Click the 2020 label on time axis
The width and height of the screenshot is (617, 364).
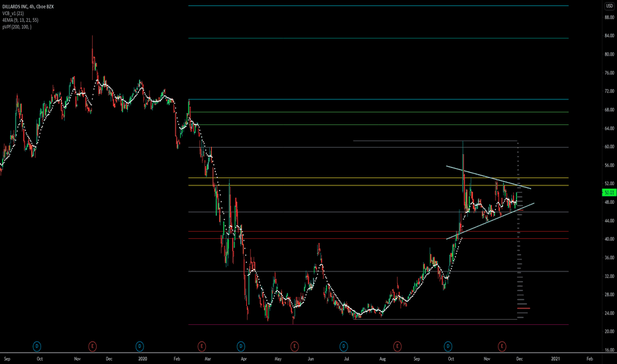pos(142,359)
